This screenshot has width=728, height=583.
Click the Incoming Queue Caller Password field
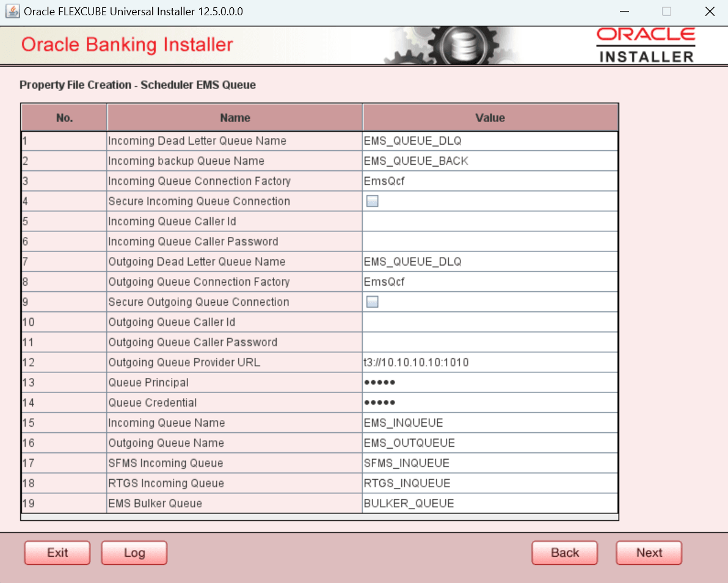490,241
